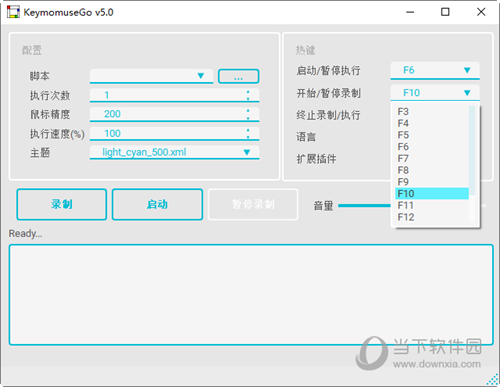The height and width of the screenshot is (387, 500).
Task: Select F6 in the hotkey list
Action: pos(432,147)
